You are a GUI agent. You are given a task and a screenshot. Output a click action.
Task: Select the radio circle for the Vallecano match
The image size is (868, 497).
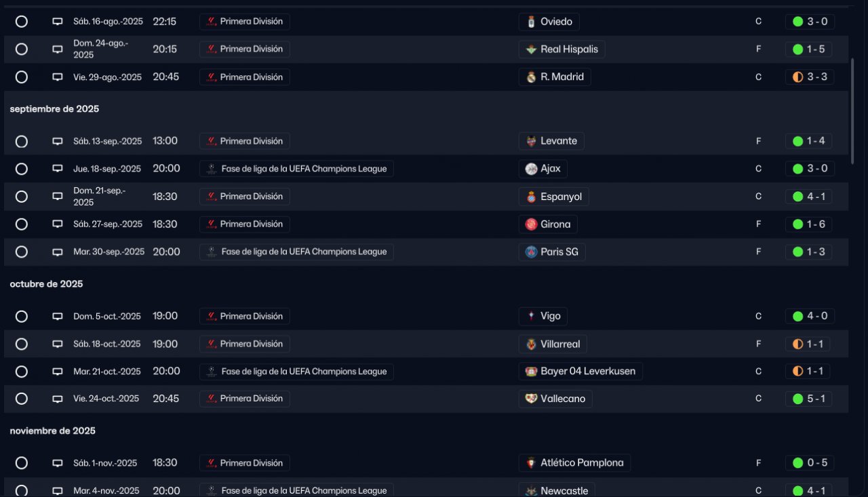click(x=22, y=399)
